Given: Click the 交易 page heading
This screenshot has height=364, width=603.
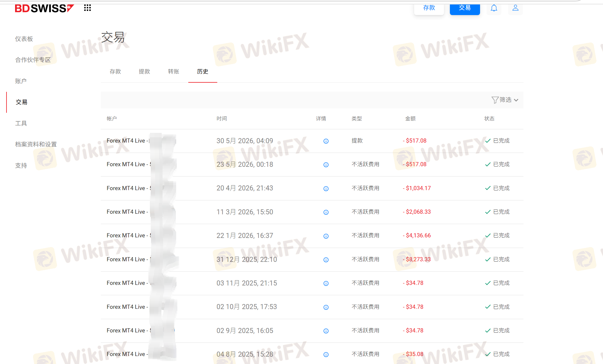Looking at the screenshot, I should point(113,37).
